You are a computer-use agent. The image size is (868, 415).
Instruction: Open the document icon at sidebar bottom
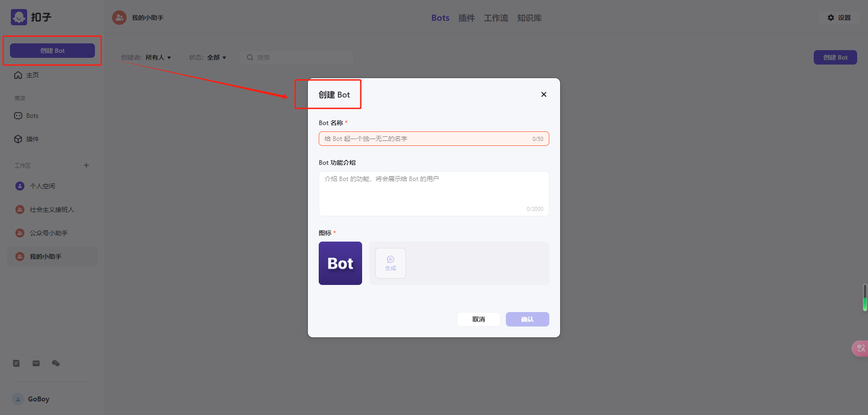[16, 363]
